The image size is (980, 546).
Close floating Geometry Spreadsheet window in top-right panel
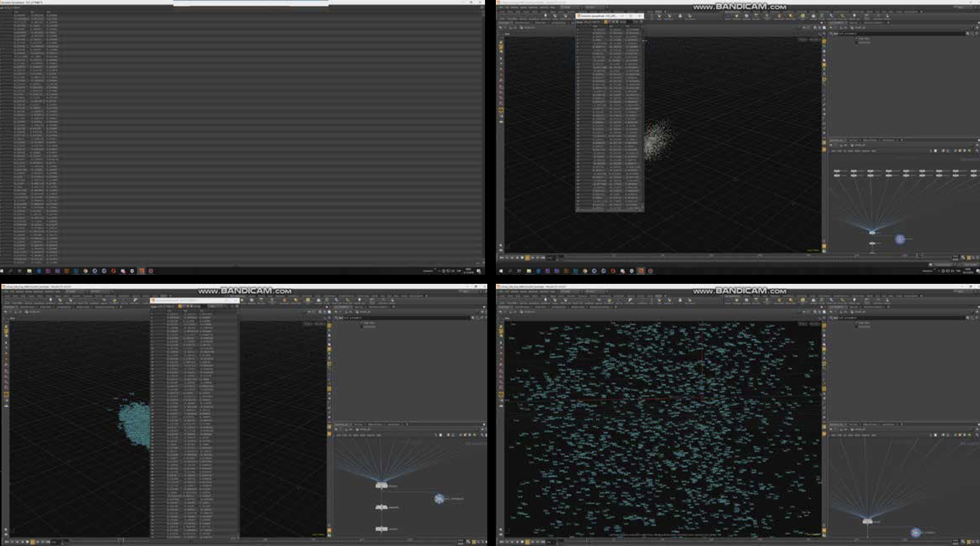[x=640, y=16]
